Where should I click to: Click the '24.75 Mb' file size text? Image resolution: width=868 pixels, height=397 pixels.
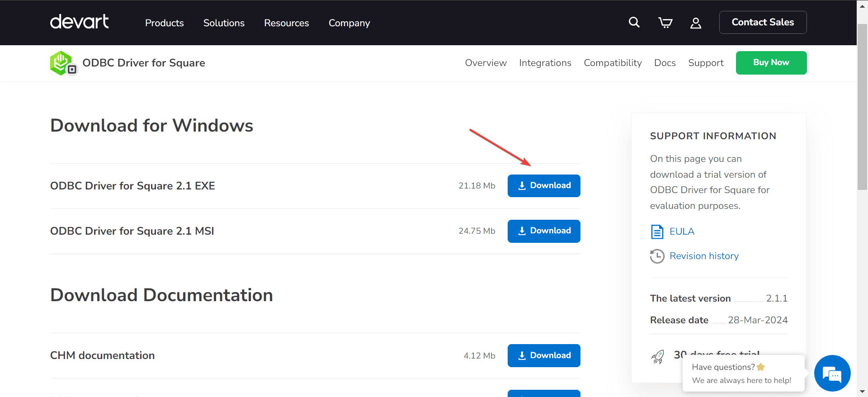477,231
